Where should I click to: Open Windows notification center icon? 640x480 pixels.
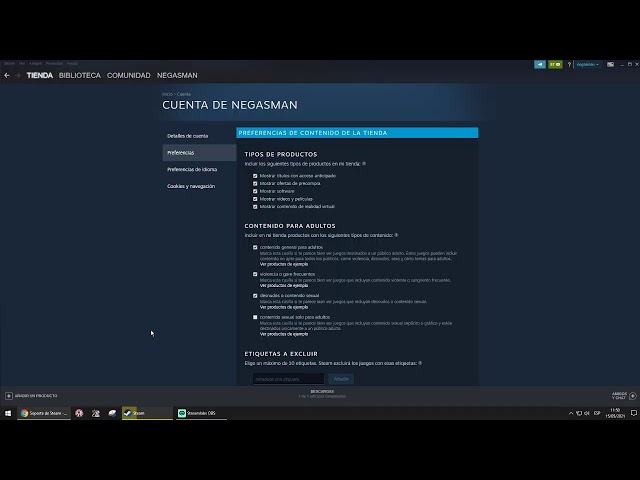(633, 413)
